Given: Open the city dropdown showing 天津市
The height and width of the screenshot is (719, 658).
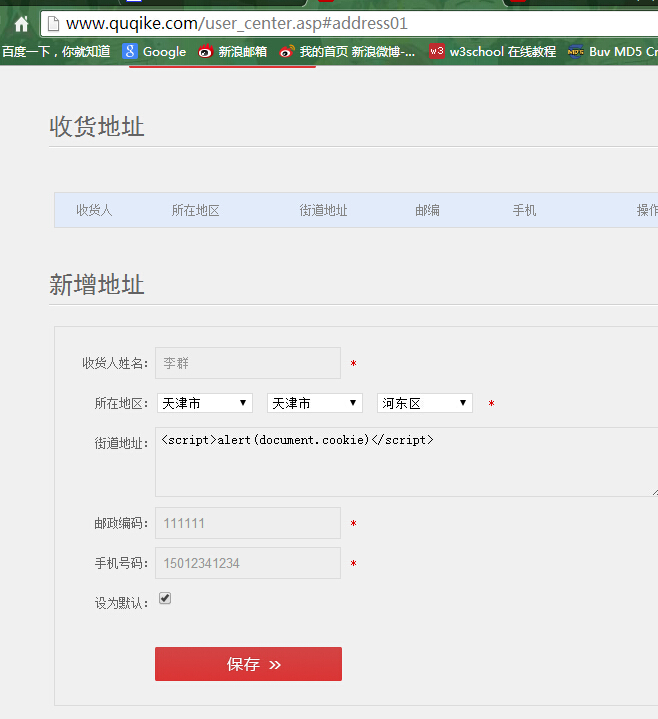Looking at the screenshot, I should (x=315, y=403).
